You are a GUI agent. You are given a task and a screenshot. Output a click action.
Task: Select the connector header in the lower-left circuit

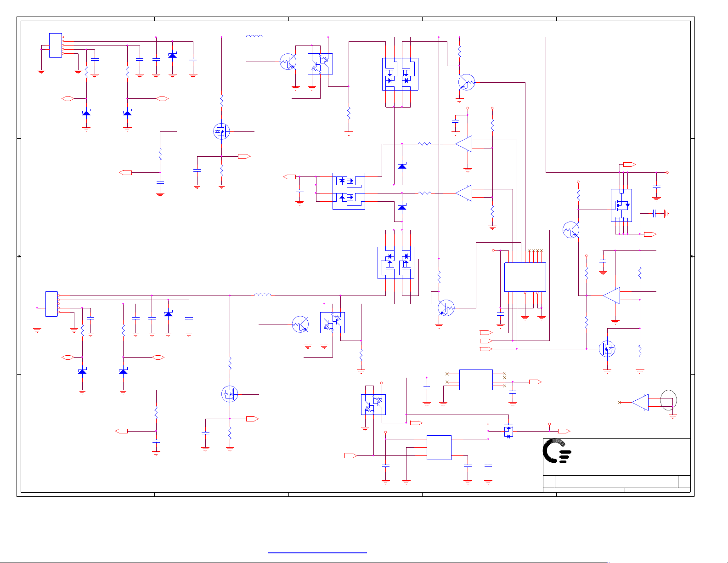point(51,304)
